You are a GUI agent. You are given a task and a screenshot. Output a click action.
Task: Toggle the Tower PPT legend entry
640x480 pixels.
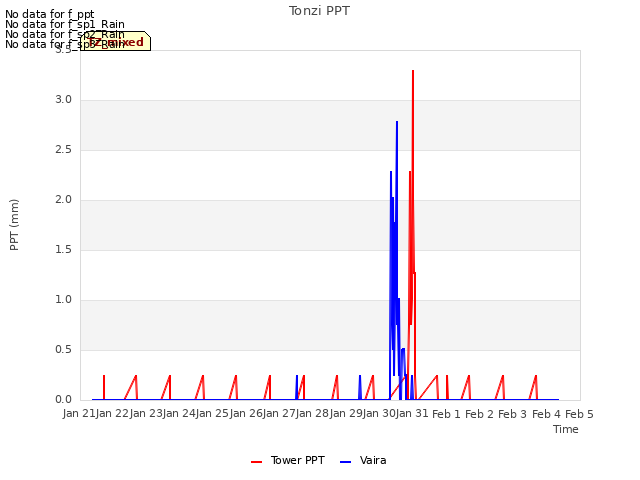(288, 460)
